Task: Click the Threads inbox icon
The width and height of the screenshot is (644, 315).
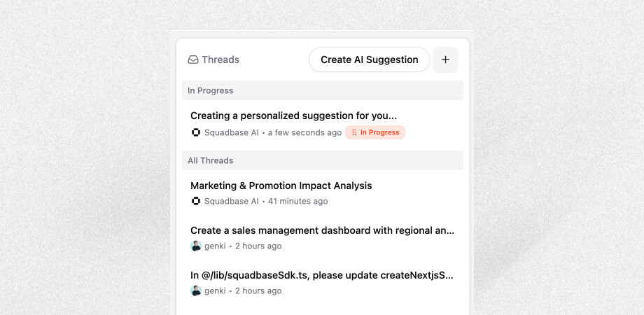Action: [193, 60]
